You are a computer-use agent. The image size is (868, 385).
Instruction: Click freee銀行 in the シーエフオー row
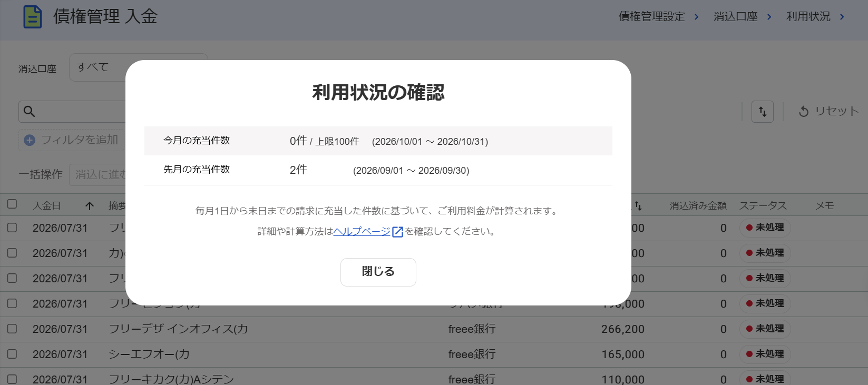tap(472, 354)
